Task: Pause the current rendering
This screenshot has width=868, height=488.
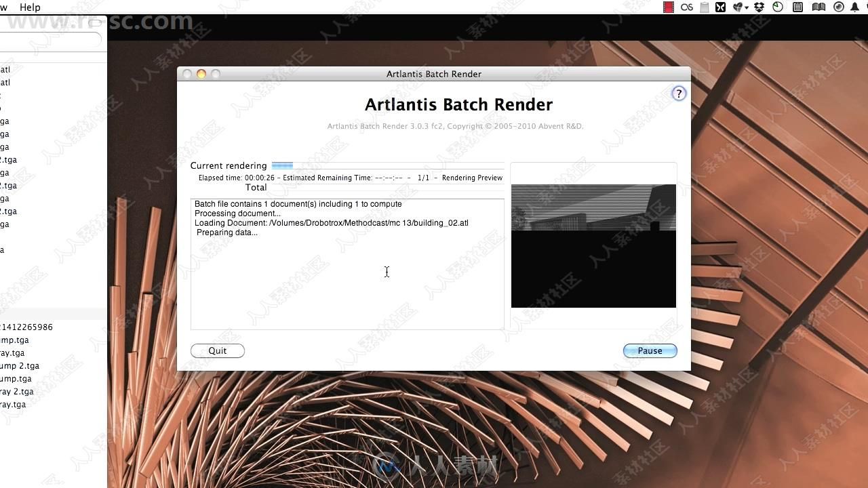Action: (x=650, y=350)
